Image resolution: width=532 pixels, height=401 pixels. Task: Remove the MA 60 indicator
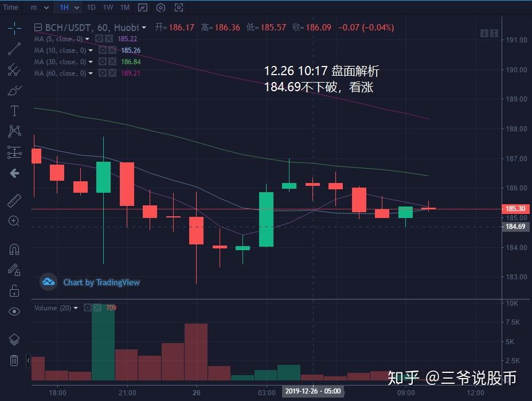coord(112,73)
